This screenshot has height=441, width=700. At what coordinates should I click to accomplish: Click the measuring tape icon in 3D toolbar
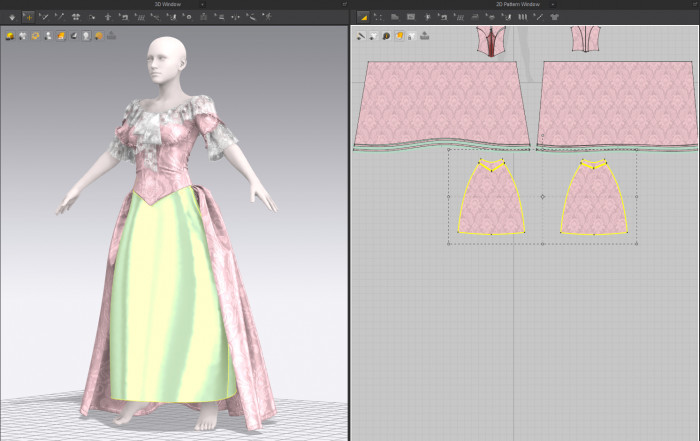[x=251, y=17]
